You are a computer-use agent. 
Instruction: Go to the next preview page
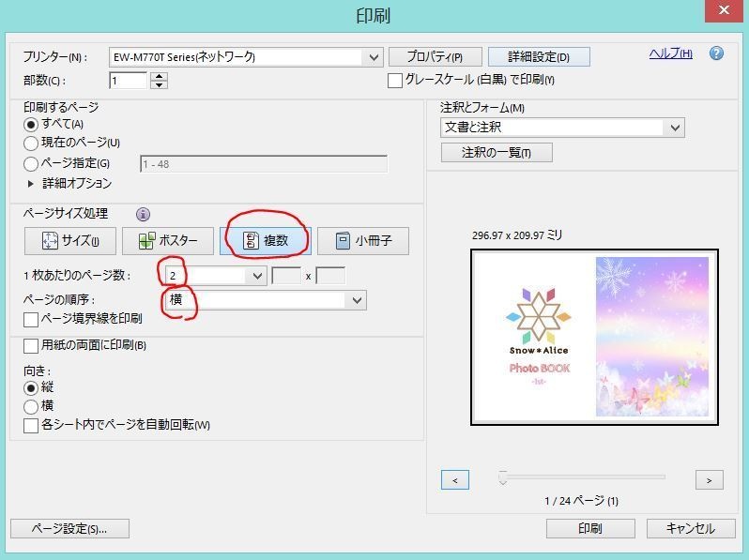click(710, 479)
